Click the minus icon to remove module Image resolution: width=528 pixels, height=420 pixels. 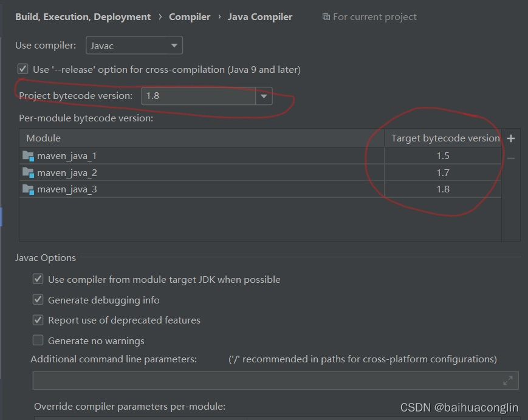pos(511,158)
